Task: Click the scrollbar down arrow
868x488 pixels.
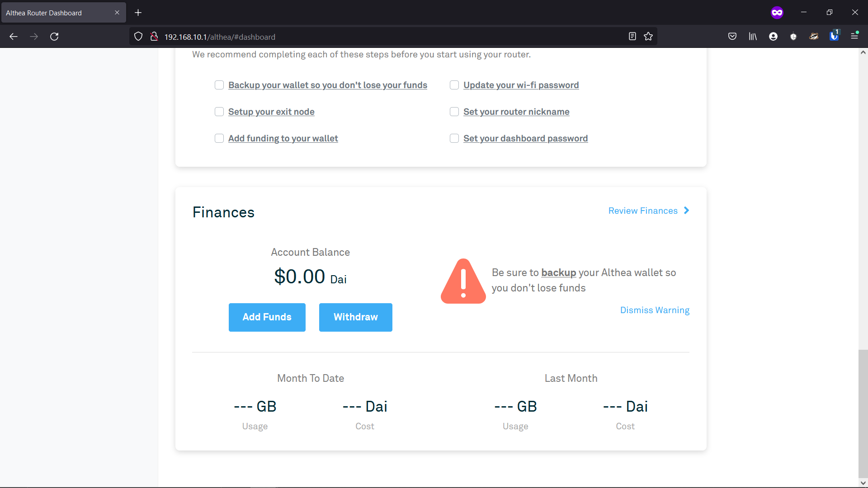Action: tap(863, 483)
